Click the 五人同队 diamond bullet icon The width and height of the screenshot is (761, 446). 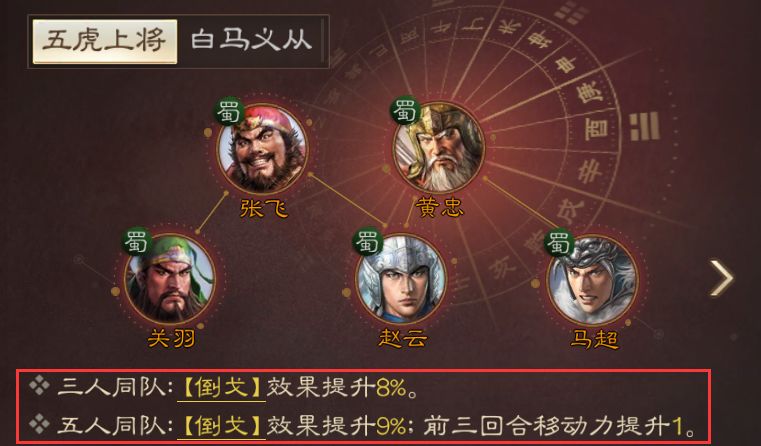click(39, 425)
